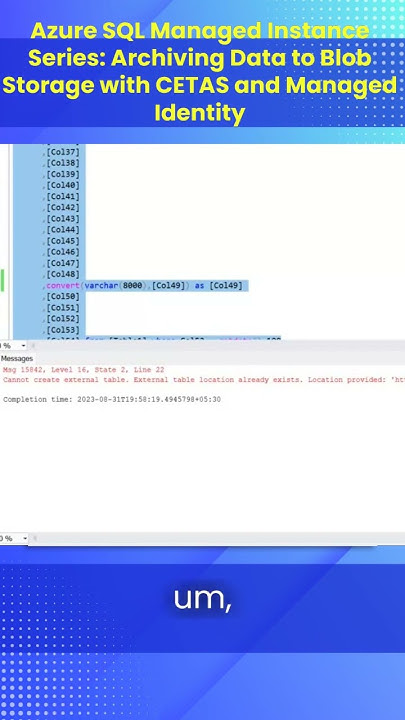Click the [Col41] line in the query

tap(63, 197)
